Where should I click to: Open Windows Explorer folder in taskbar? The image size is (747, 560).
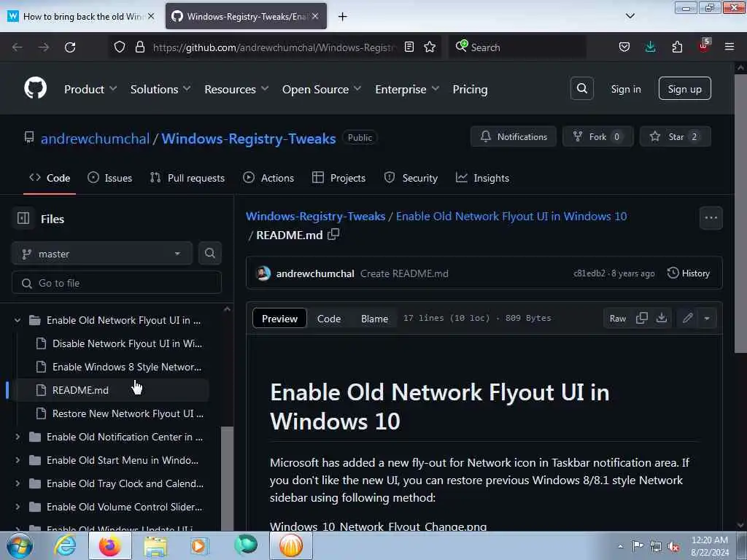pos(155,545)
